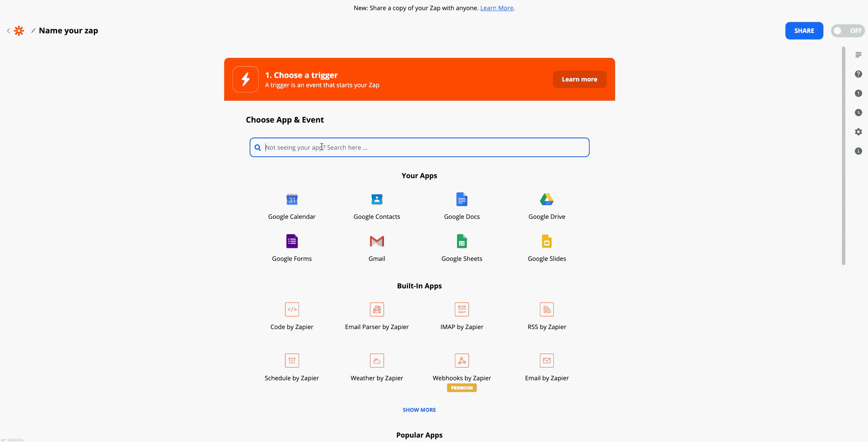Select the Google Calendar app icon
The image size is (868, 442).
click(x=292, y=200)
